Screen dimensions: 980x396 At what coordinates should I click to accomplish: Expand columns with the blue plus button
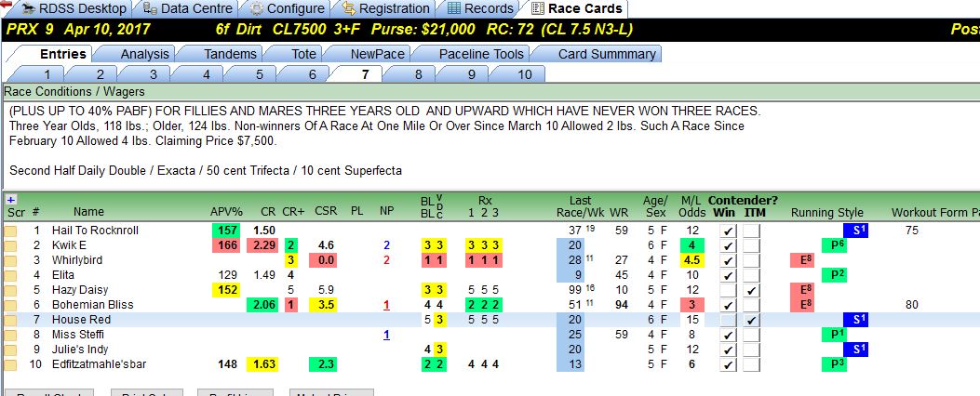pos(10,200)
